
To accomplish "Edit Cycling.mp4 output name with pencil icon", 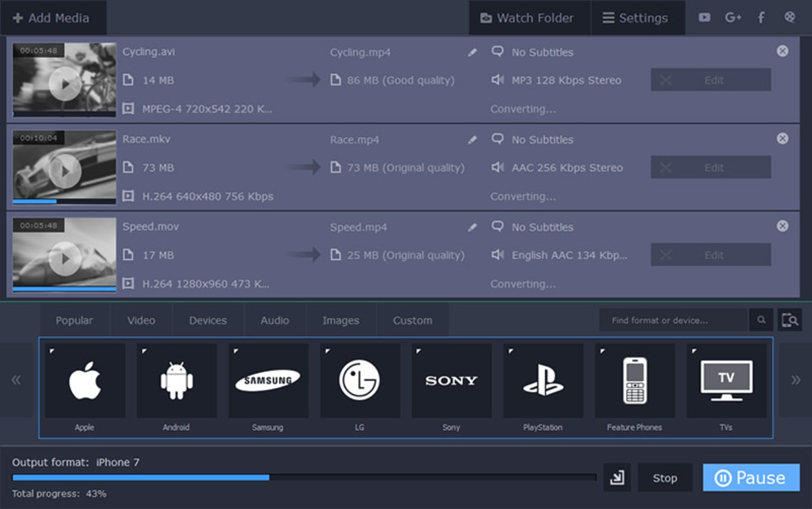I will [472, 53].
